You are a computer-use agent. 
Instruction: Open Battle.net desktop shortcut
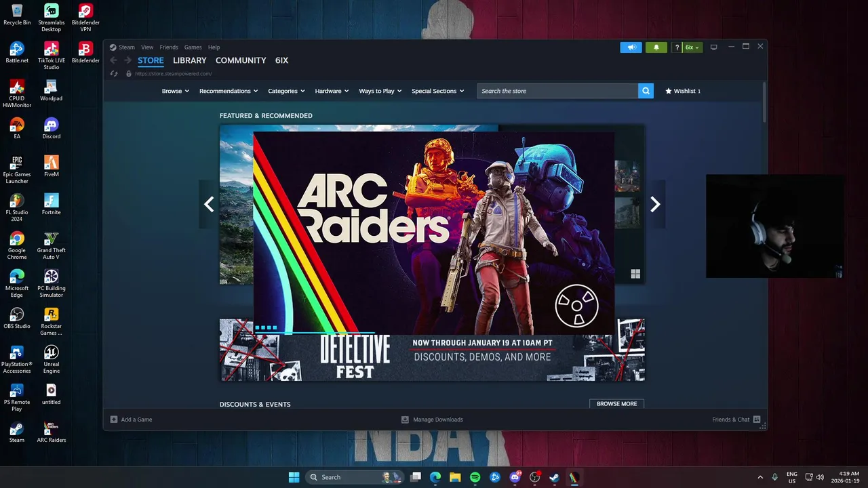click(x=17, y=52)
